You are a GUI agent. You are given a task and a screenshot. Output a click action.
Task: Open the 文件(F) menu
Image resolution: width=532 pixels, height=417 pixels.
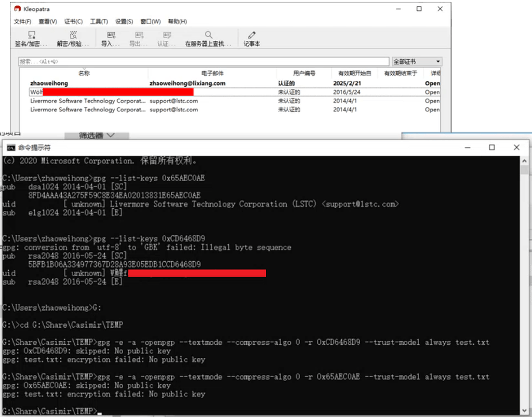pyautogui.click(x=22, y=21)
